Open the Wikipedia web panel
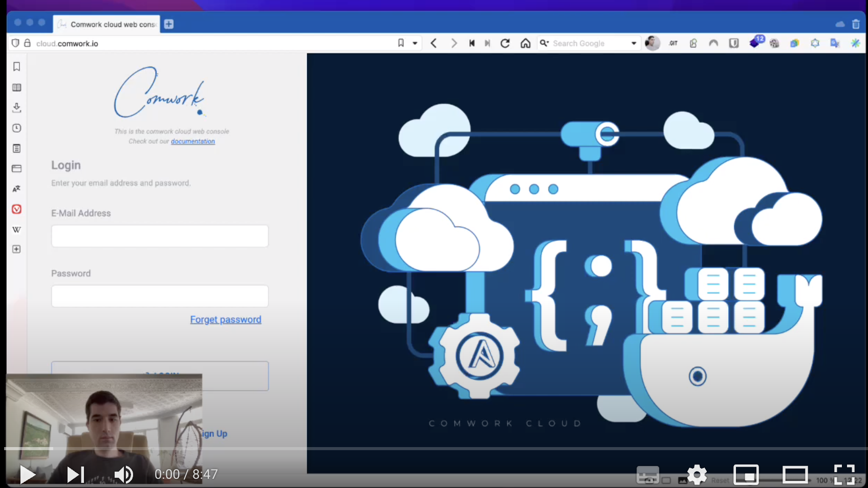Viewport: 868px width, 488px height. pos(16,229)
